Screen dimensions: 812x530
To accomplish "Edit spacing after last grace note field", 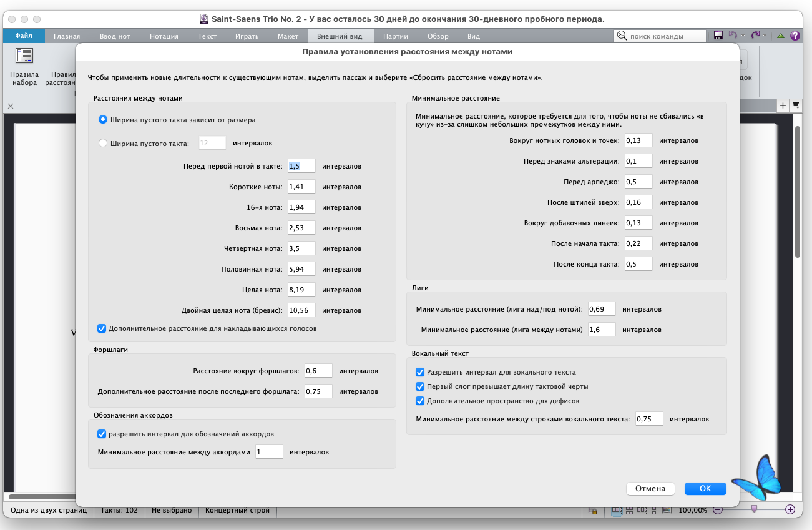I will pos(318,391).
